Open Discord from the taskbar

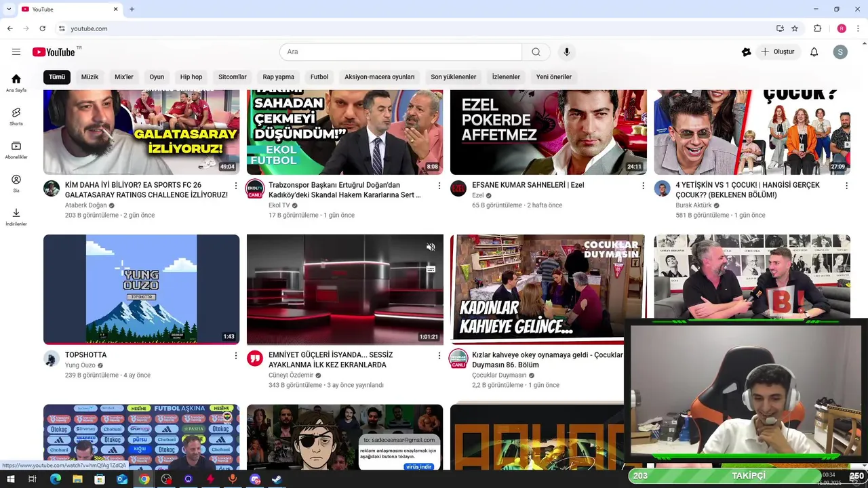pos(255,479)
